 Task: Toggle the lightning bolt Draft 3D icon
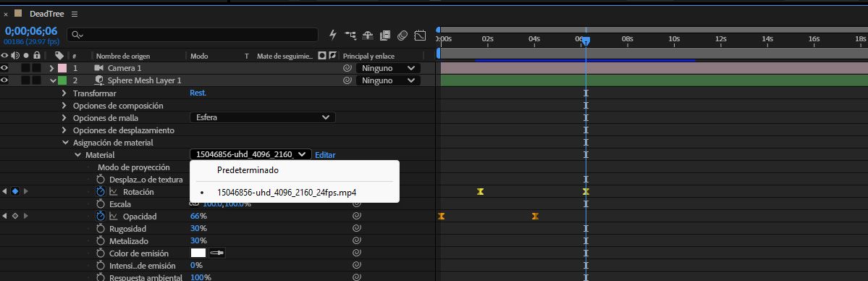(x=333, y=35)
